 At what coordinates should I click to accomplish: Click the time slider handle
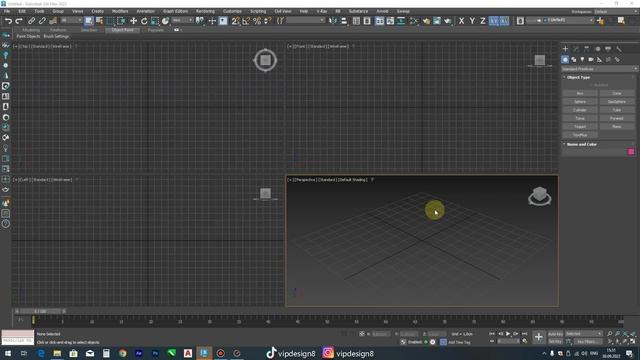[40, 311]
